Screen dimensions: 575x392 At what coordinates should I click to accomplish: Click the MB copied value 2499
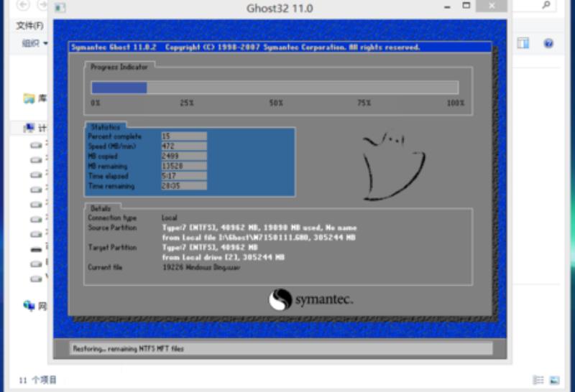[x=184, y=156]
